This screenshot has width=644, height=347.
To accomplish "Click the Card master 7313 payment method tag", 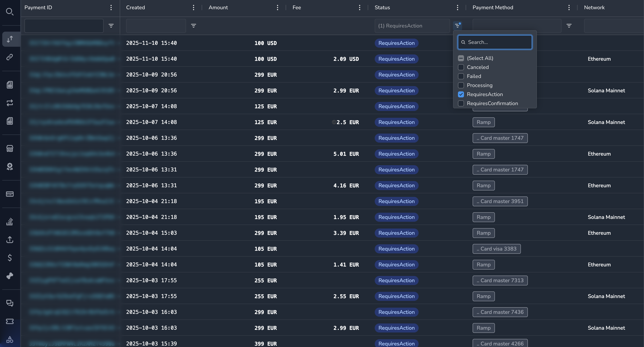I will pos(500,280).
